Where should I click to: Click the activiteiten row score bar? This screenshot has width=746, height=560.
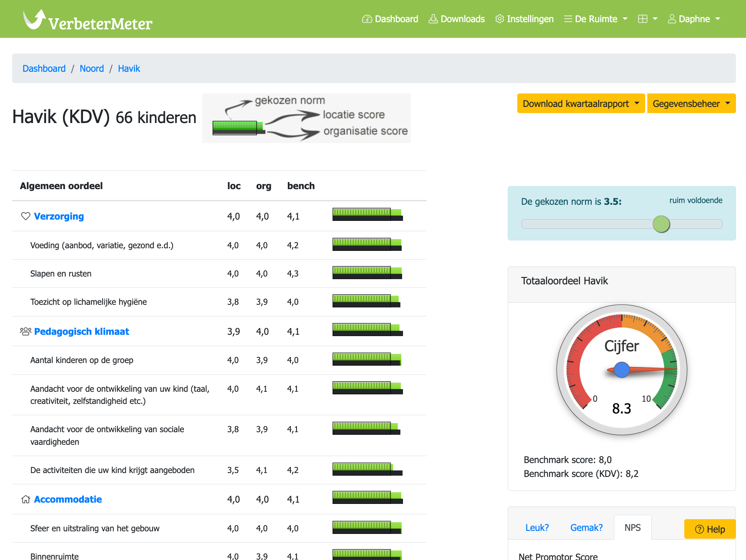coord(367,469)
